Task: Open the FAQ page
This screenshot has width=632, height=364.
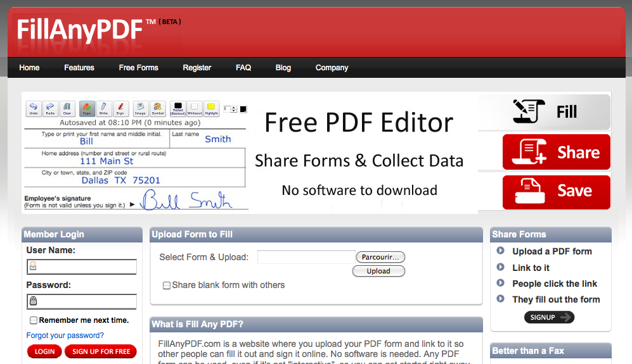Action: coord(243,68)
